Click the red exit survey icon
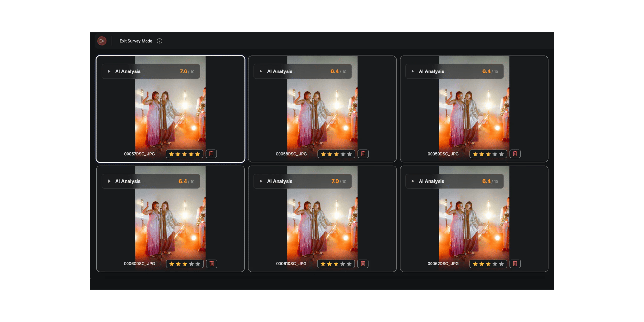Image resolution: width=644 pixels, height=322 pixels. click(x=102, y=41)
